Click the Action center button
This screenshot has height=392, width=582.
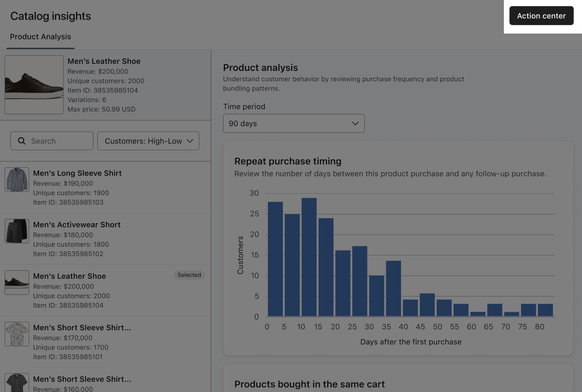pos(541,16)
